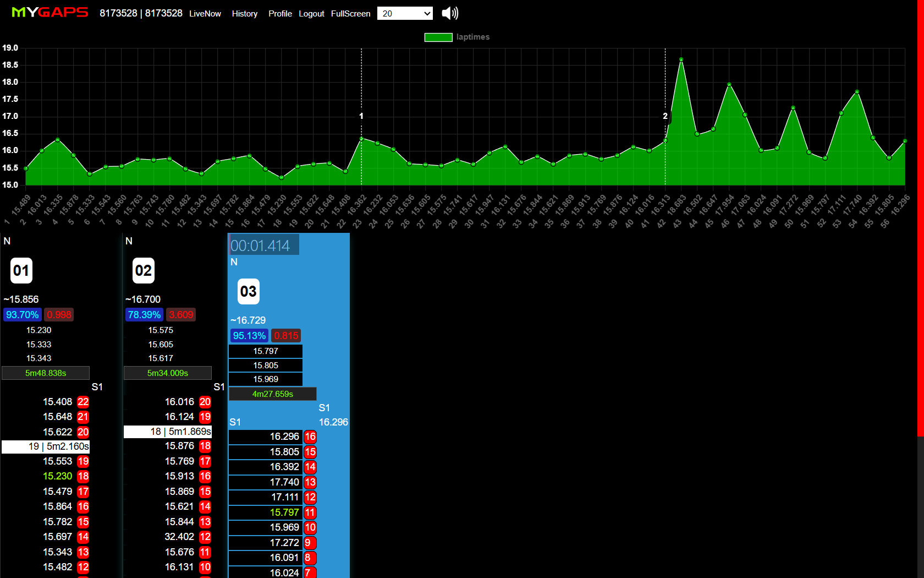
Task: Click the Logout link
Action: (311, 14)
